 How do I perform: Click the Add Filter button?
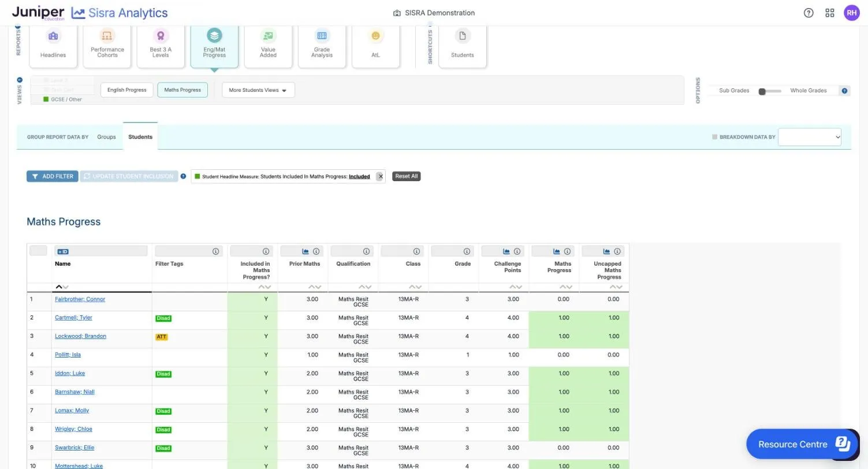53,176
